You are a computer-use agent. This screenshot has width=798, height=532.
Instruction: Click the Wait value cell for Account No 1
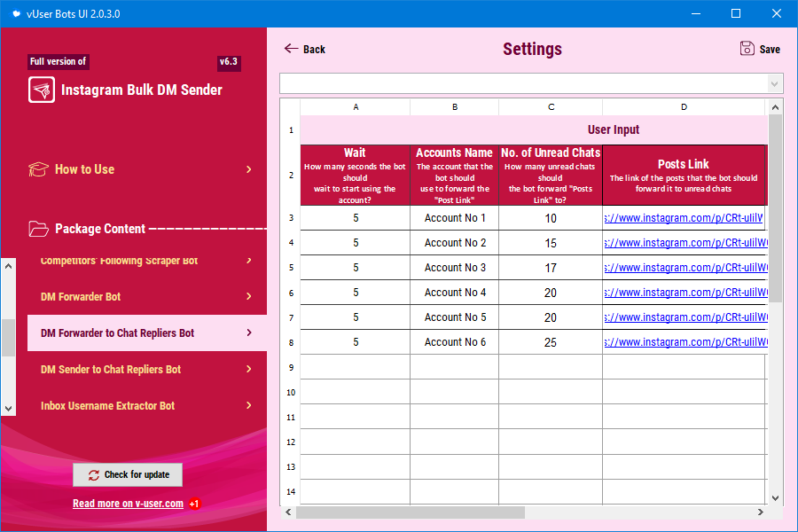(x=356, y=218)
